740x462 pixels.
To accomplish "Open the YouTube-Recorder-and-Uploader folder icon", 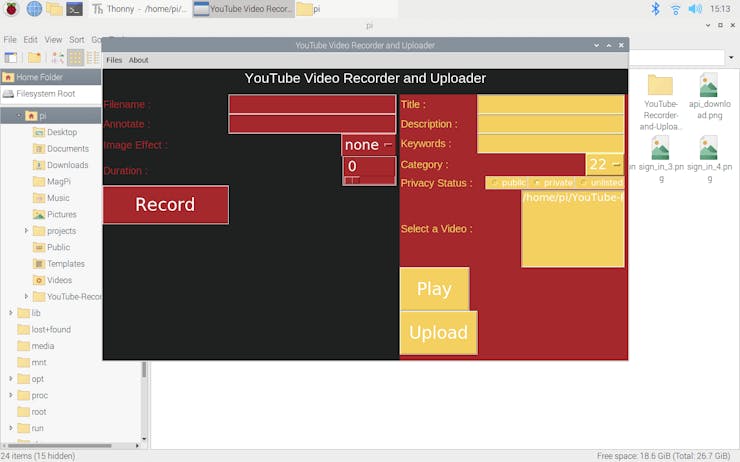I will pos(660,102).
